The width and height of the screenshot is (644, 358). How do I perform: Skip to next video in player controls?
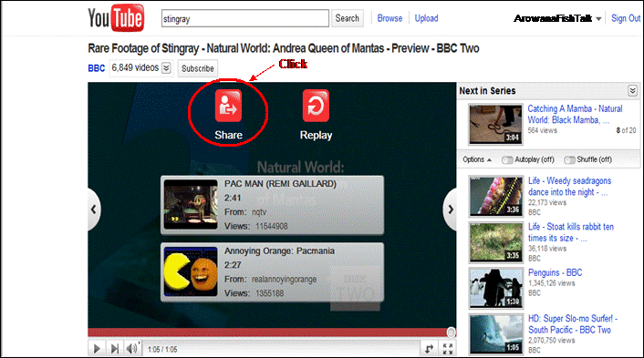[x=115, y=349]
